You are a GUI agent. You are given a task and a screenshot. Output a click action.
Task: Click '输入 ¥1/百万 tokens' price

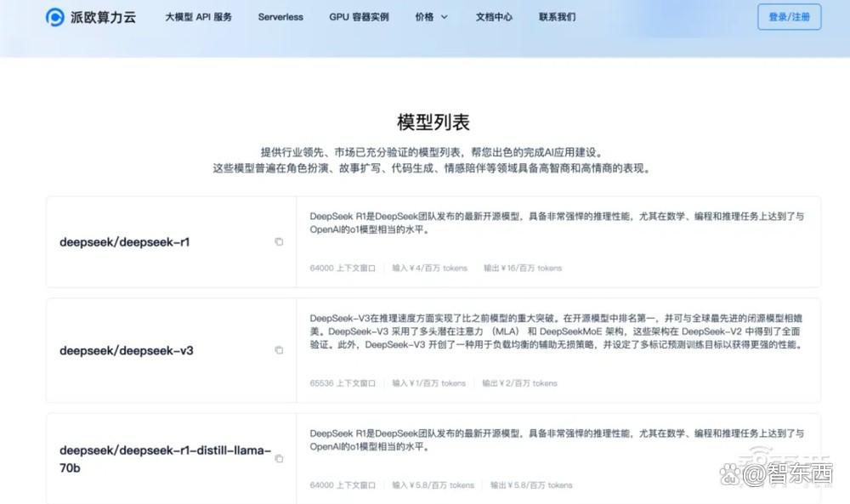(x=428, y=383)
